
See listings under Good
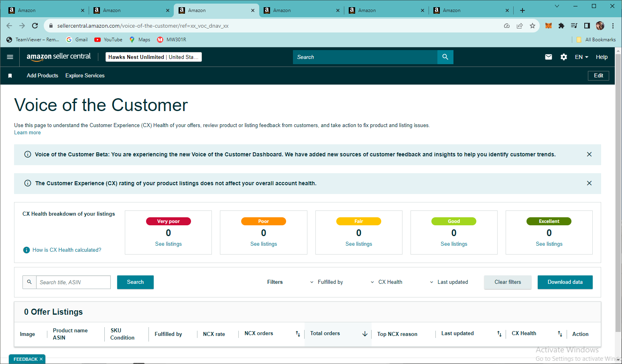pyautogui.click(x=454, y=244)
